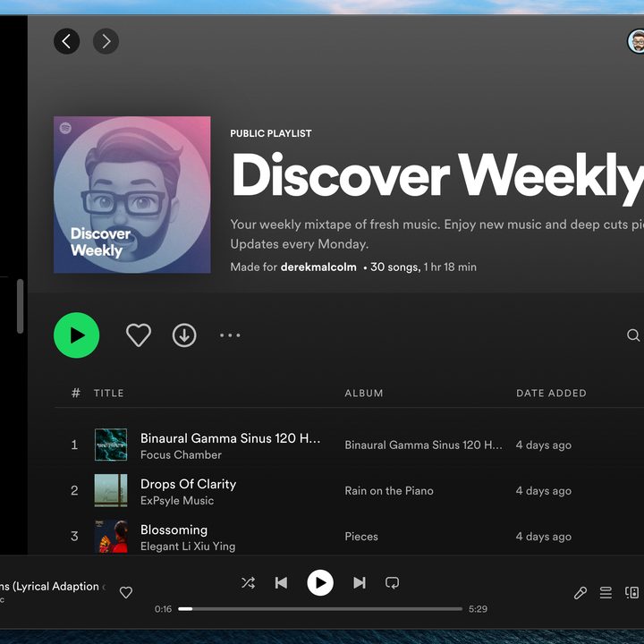Image resolution: width=644 pixels, height=644 pixels.
Task: Sort by the # column header
Action: click(75, 393)
